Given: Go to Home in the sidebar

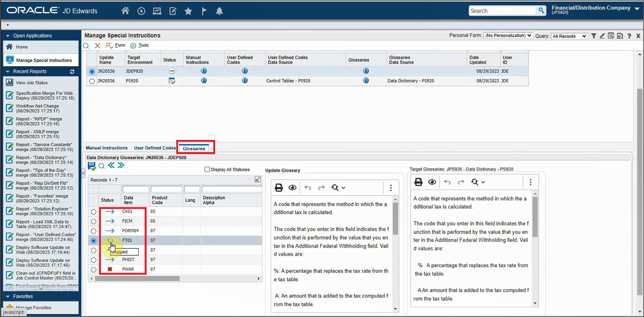Looking at the screenshot, I should point(22,47).
